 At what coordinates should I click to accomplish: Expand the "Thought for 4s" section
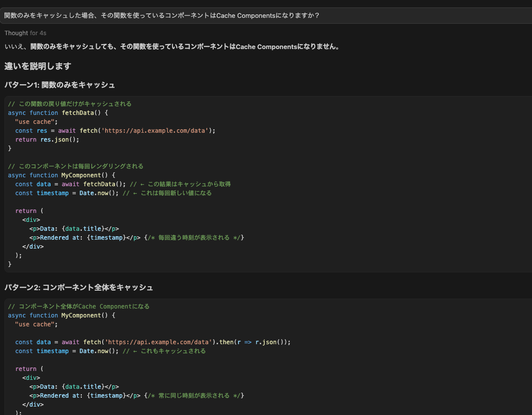coord(25,33)
